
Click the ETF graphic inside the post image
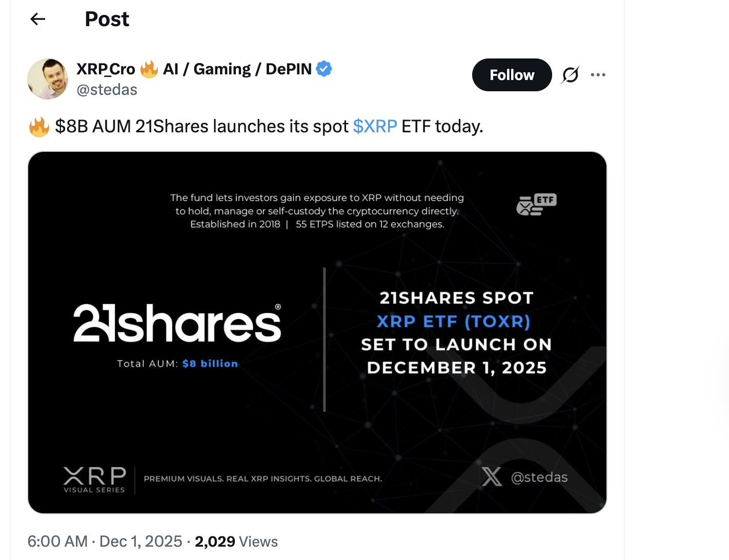(x=536, y=204)
